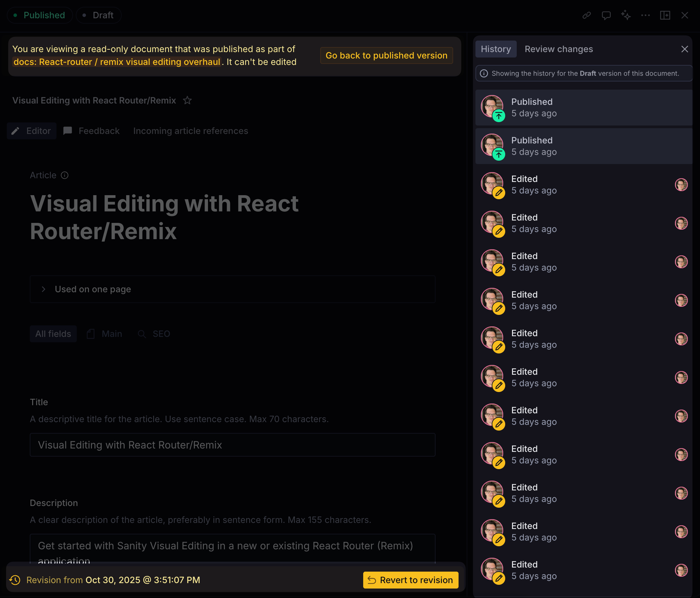Expand the 'Used on one page' section
The width and height of the screenshot is (700, 598).
pyautogui.click(x=232, y=289)
